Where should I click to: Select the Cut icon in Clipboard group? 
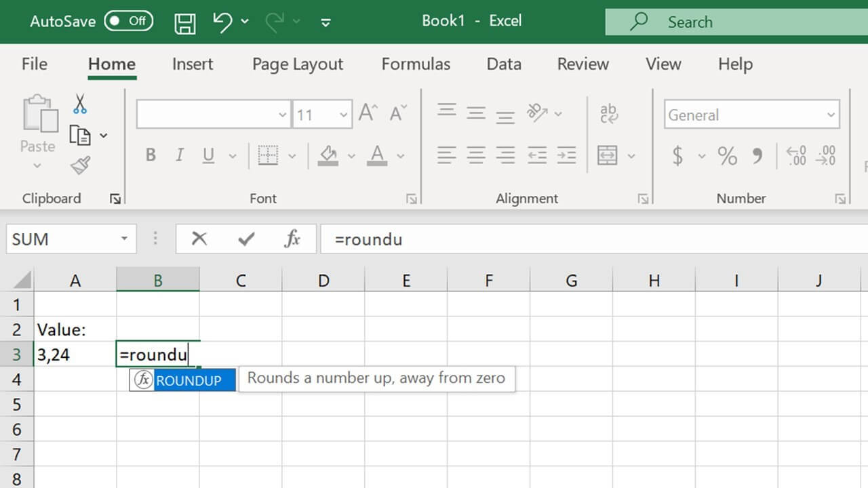tap(79, 103)
